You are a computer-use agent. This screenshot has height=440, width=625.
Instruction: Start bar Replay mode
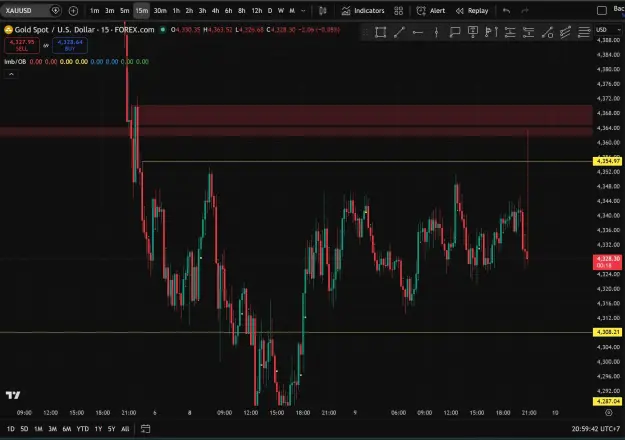click(x=472, y=11)
